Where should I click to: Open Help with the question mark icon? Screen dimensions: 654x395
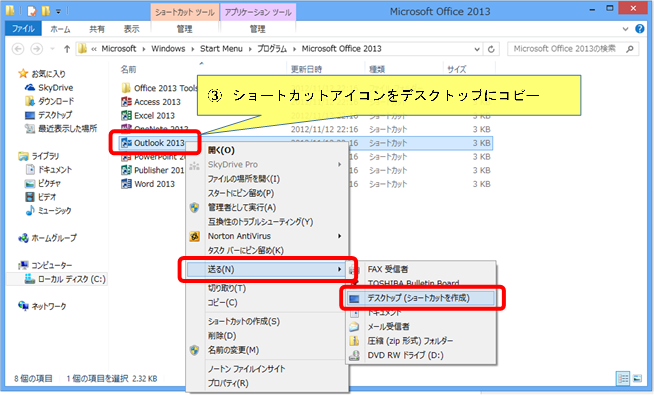639,29
